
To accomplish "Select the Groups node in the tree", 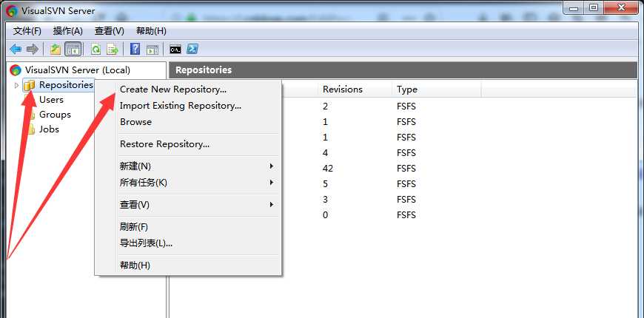I will tap(55, 115).
